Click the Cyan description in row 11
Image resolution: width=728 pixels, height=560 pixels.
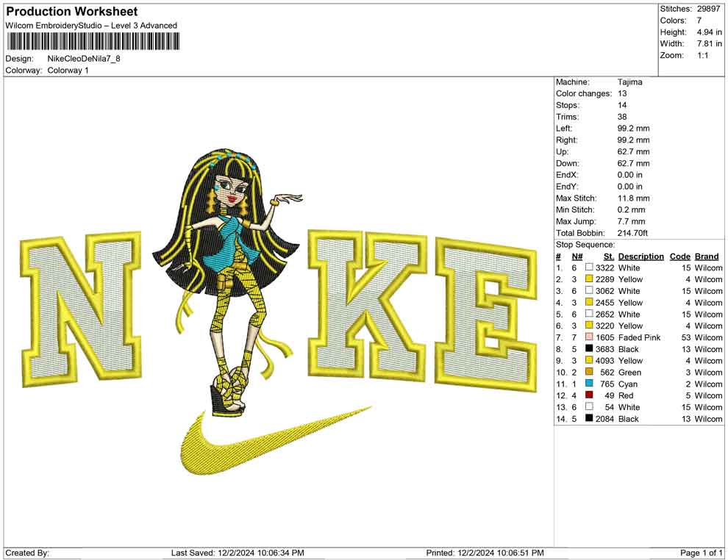(628, 384)
